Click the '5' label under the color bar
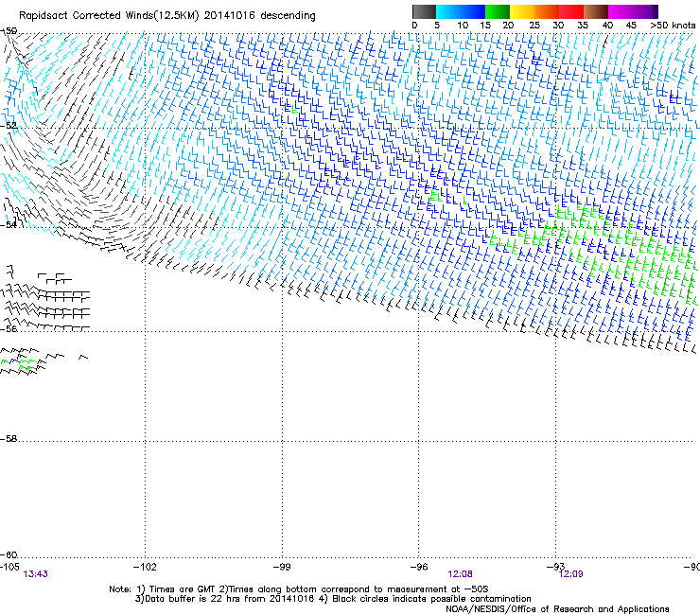Screen dimensions: 700x615 click(x=437, y=26)
